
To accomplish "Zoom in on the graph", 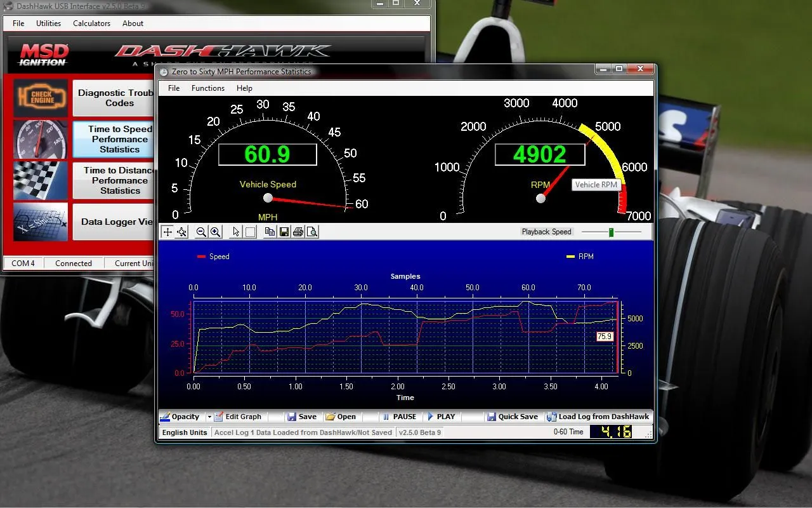I will point(215,232).
